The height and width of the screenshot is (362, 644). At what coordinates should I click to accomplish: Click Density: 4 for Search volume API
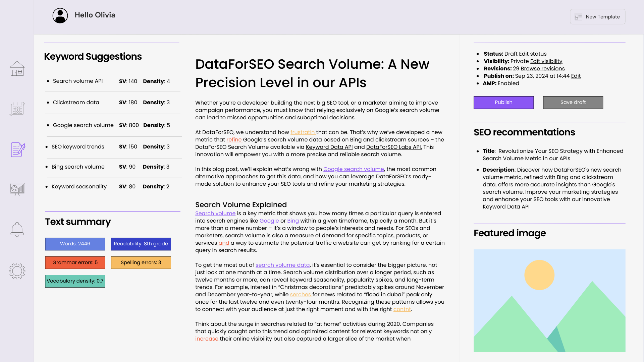point(156,81)
